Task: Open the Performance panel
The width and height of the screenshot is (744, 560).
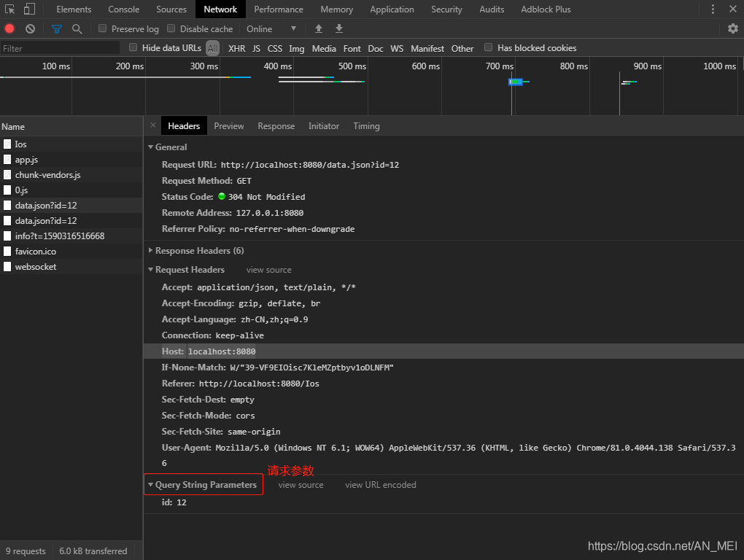Action: (279, 9)
